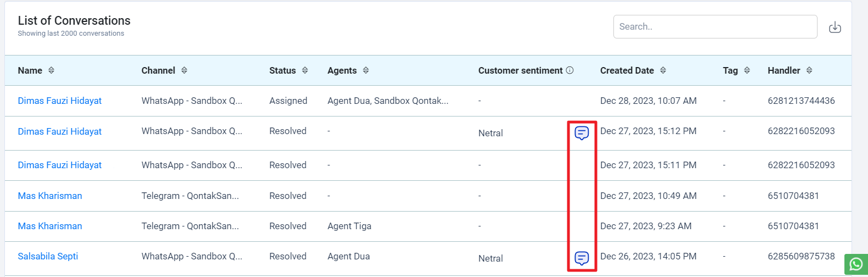Focus the Search conversations field
The width and height of the screenshot is (868, 277).
pyautogui.click(x=715, y=26)
